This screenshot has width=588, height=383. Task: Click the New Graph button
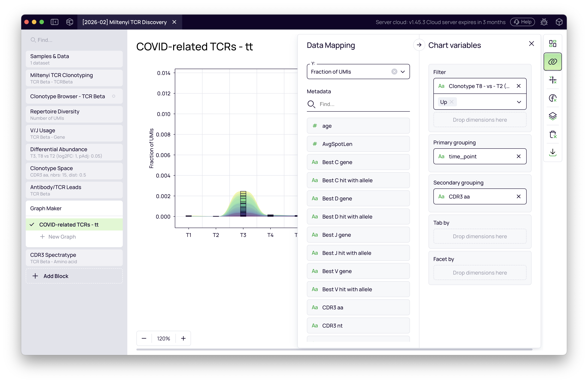click(x=58, y=237)
